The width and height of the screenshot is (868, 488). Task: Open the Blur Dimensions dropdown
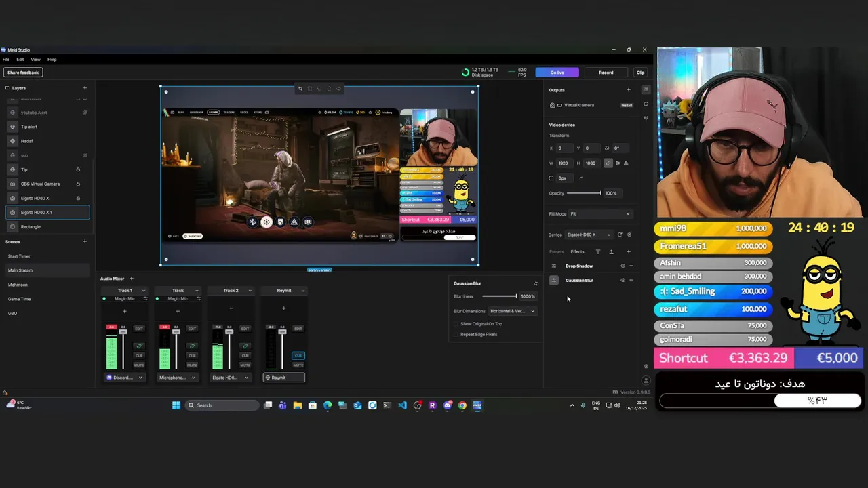513,311
